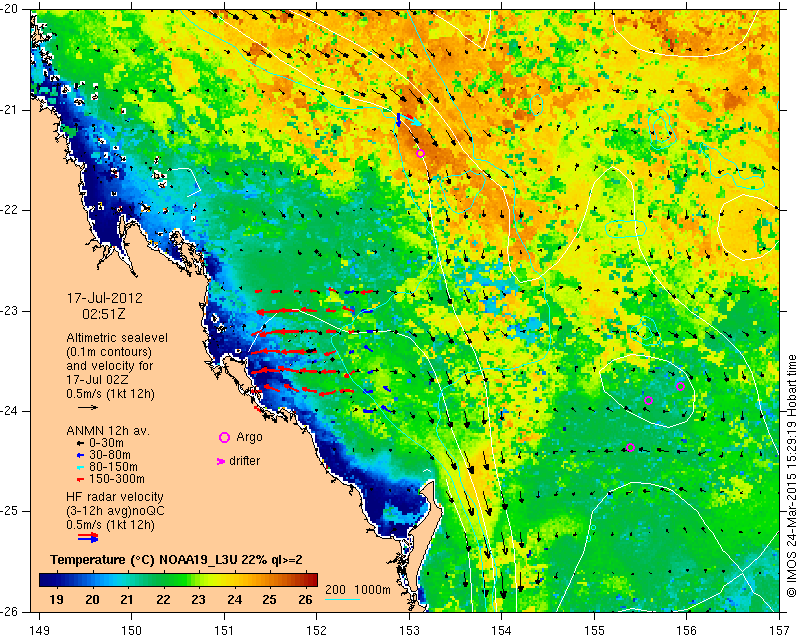Click the longitude axis label '149'
The image size is (800, 640).
pos(39,631)
